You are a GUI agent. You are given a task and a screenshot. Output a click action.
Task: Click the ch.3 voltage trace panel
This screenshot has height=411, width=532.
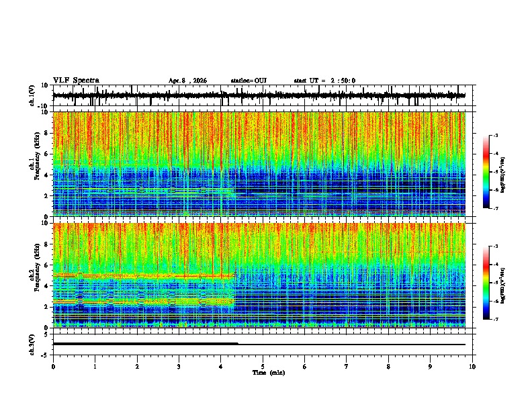click(x=263, y=345)
